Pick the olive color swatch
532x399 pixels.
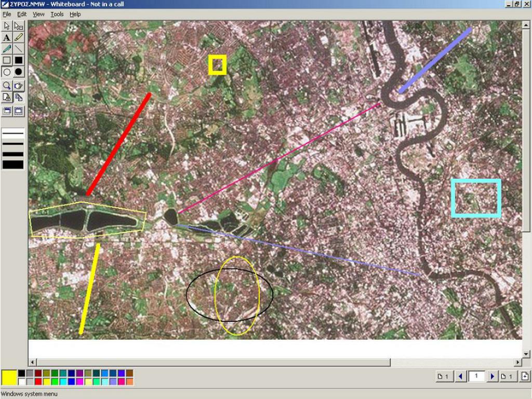coord(46,373)
